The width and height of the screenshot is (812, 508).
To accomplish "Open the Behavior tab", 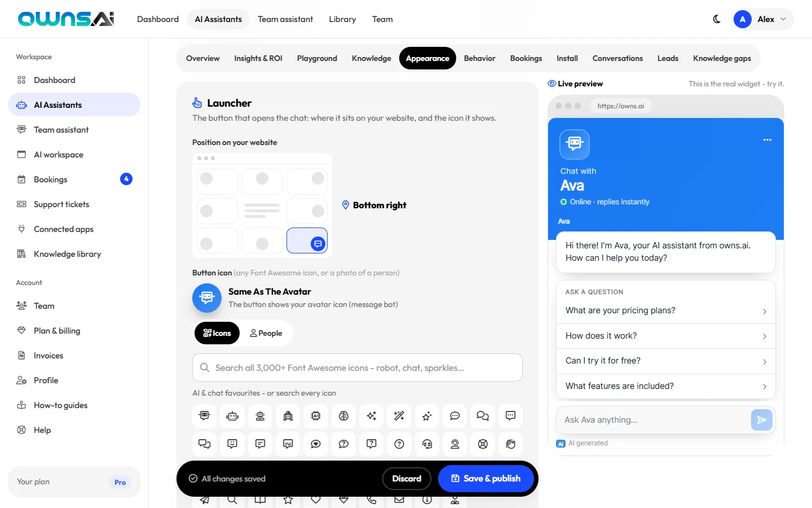I will 480,58.
